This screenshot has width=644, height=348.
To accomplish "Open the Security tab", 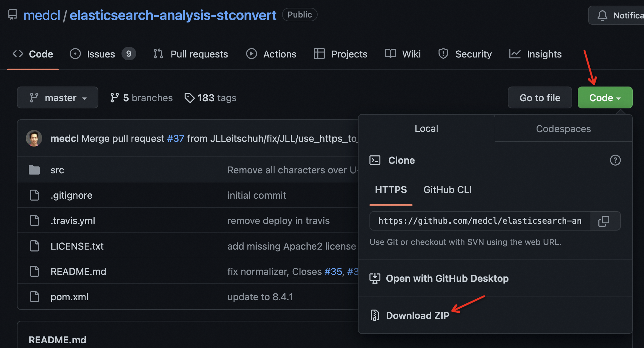I will coord(465,54).
